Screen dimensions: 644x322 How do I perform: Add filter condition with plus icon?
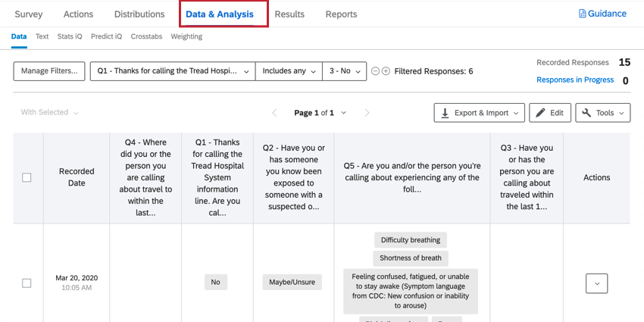coord(386,71)
